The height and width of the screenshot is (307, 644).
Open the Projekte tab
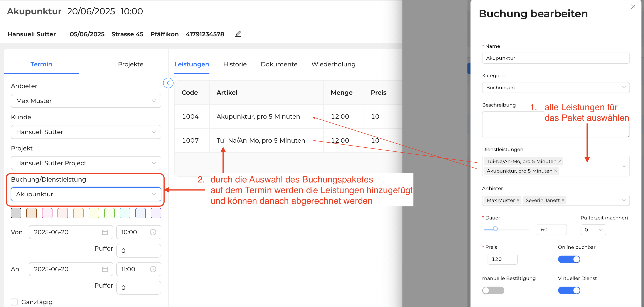[130, 64]
